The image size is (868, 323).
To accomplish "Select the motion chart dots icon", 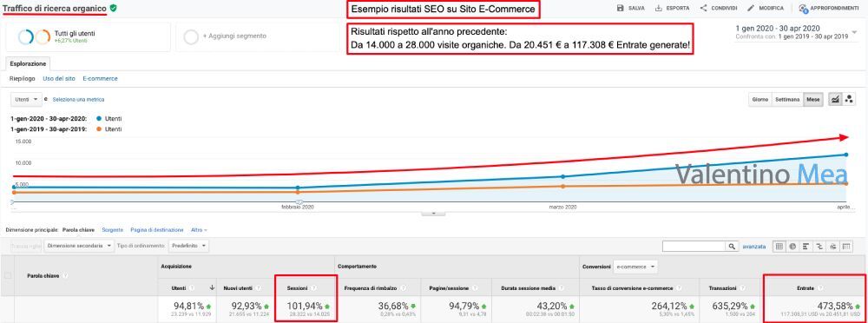I will [x=849, y=99].
